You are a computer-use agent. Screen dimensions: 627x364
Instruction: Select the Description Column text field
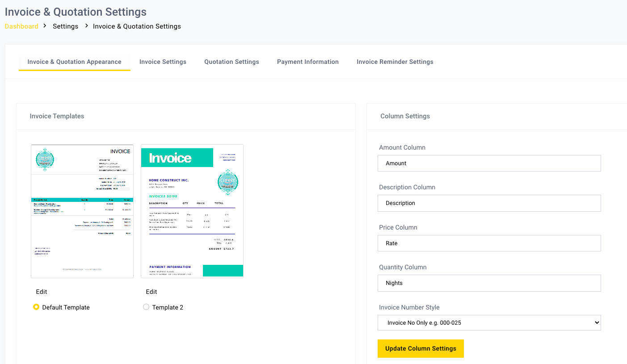(x=489, y=203)
